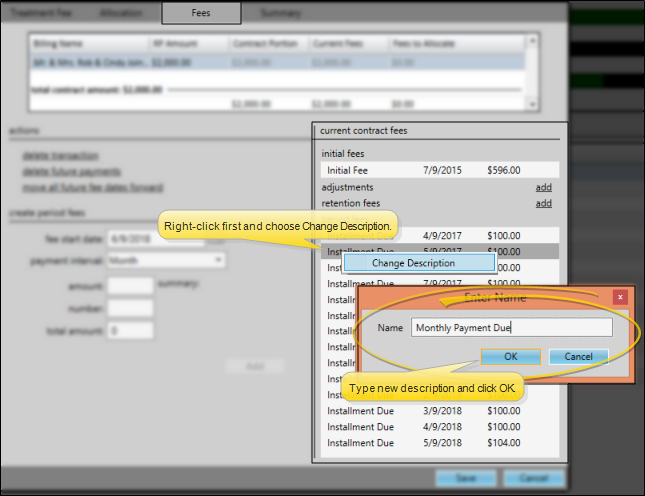The height and width of the screenshot is (496, 645).
Task: Click OK in the Enter Name dialog
Action: pos(510,356)
